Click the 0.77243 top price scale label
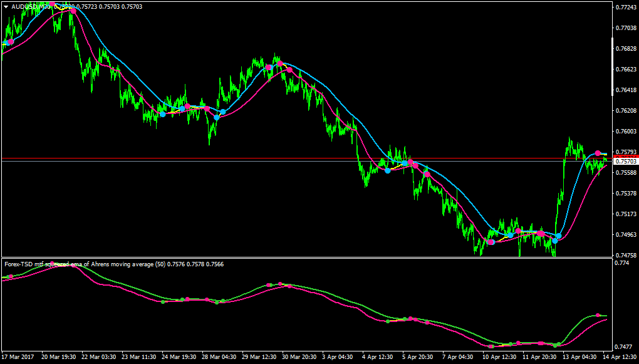The width and height of the screenshot is (639, 364). pyautogui.click(x=626, y=8)
